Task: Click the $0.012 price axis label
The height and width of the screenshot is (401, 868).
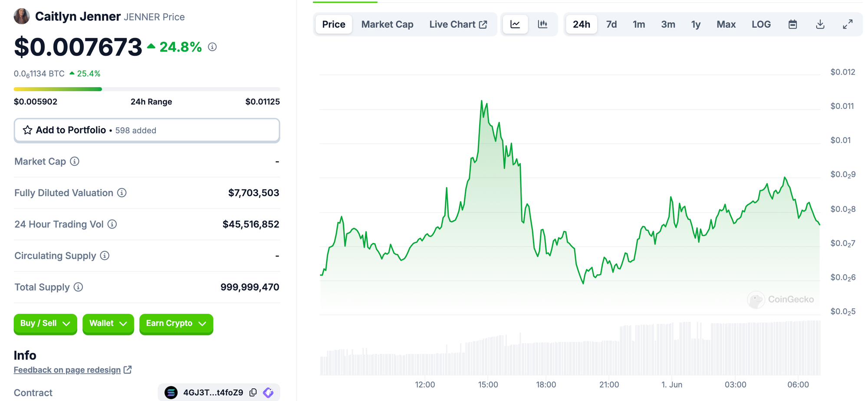Action: click(843, 72)
